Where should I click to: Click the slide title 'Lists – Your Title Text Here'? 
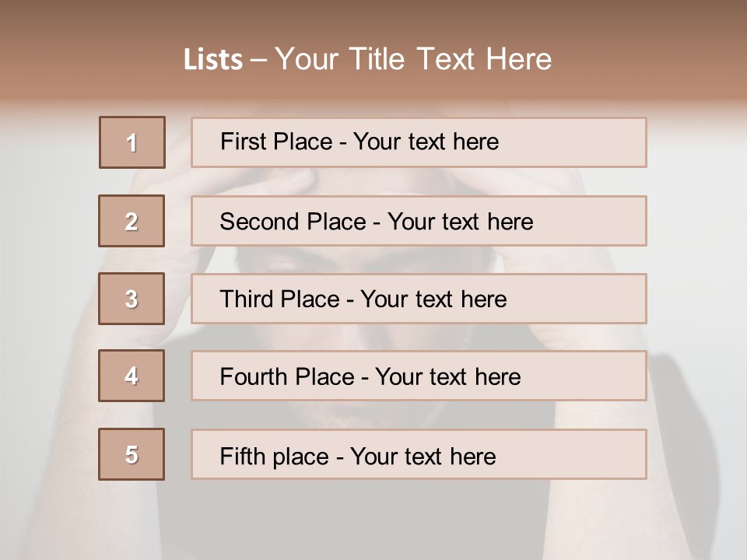click(367, 59)
